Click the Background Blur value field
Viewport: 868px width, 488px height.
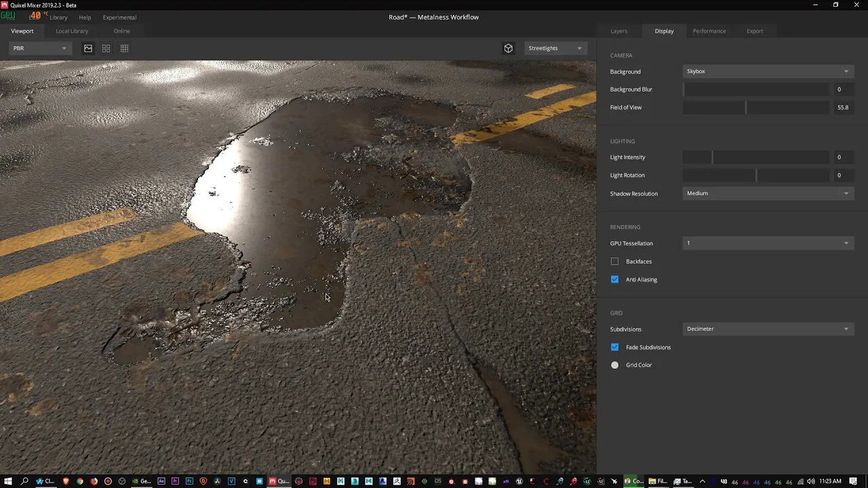click(843, 89)
